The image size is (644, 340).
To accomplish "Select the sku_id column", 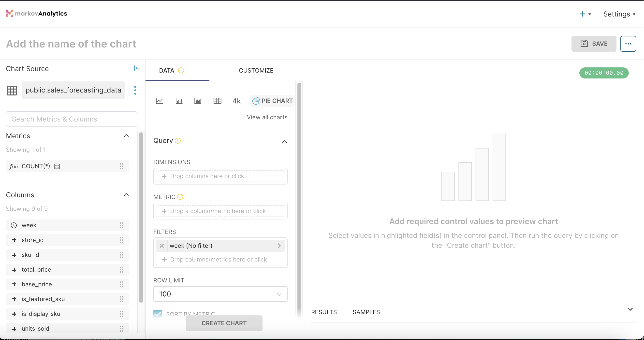I will 68,255.
